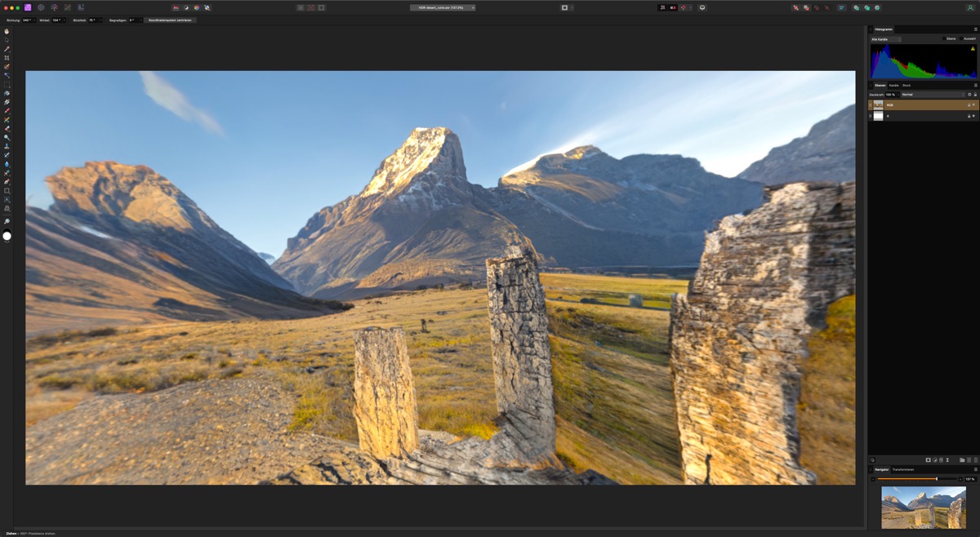Switch to the Liquify Persona icon
Viewport: 980px width, 537px height.
[x=41, y=7]
